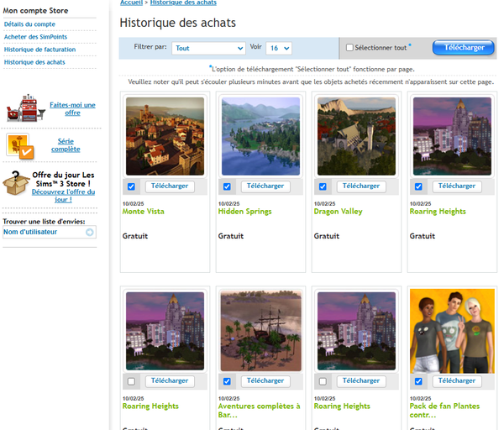Screen dimensions: 504x430
Task: Uncheck the Aventures complètes à Bar... checkbox
Action: [x=227, y=381]
